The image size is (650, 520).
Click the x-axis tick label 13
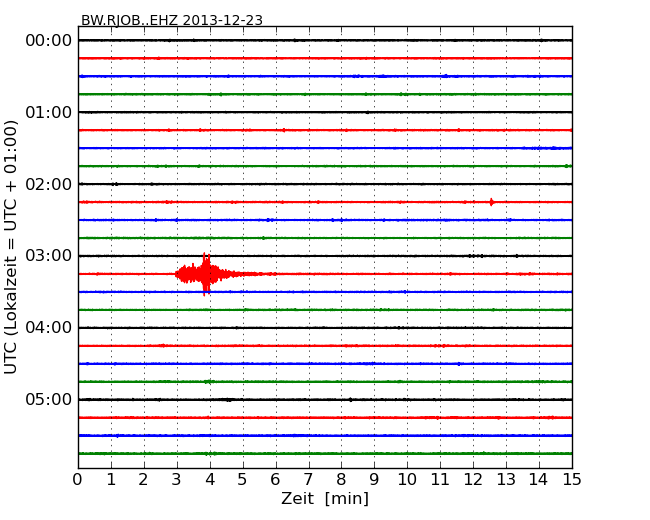tap(506, 480)
